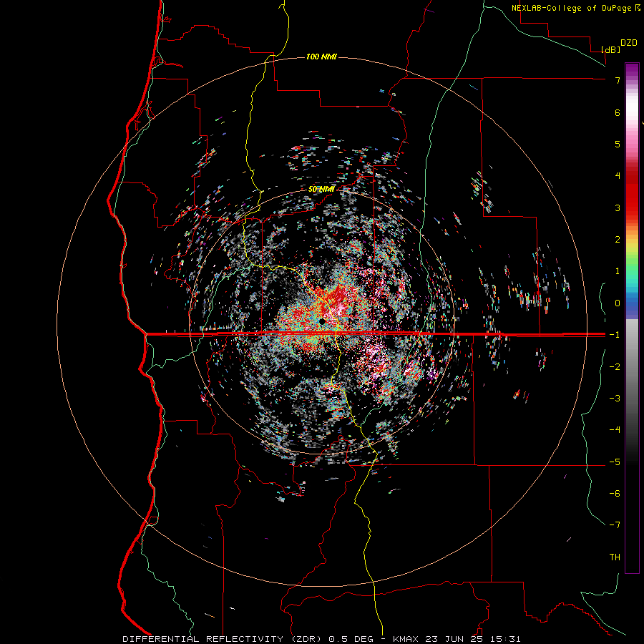Click the -2 dB scale value
This screenshot has height=644, width=644.
(x=615, y=366)
